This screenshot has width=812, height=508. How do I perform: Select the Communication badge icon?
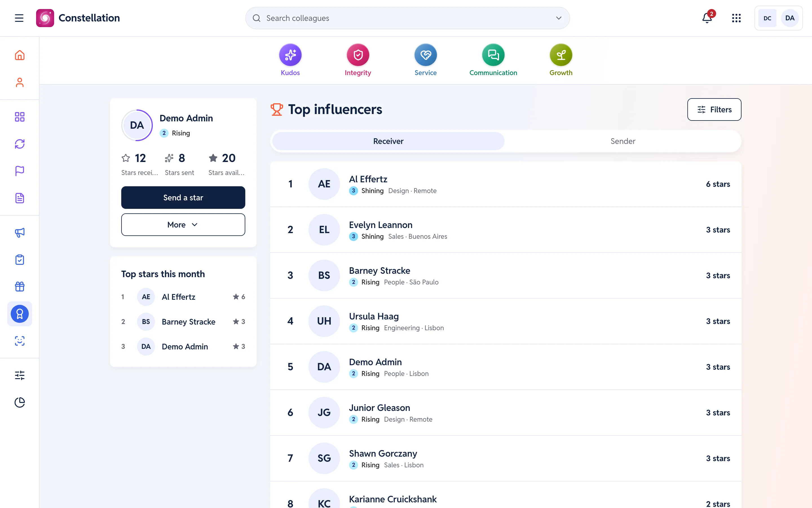click(x=493, y=55)
